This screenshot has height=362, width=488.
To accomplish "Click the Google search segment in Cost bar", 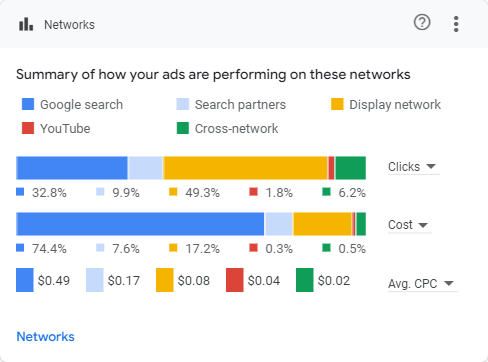I will (x=140, y=224).
